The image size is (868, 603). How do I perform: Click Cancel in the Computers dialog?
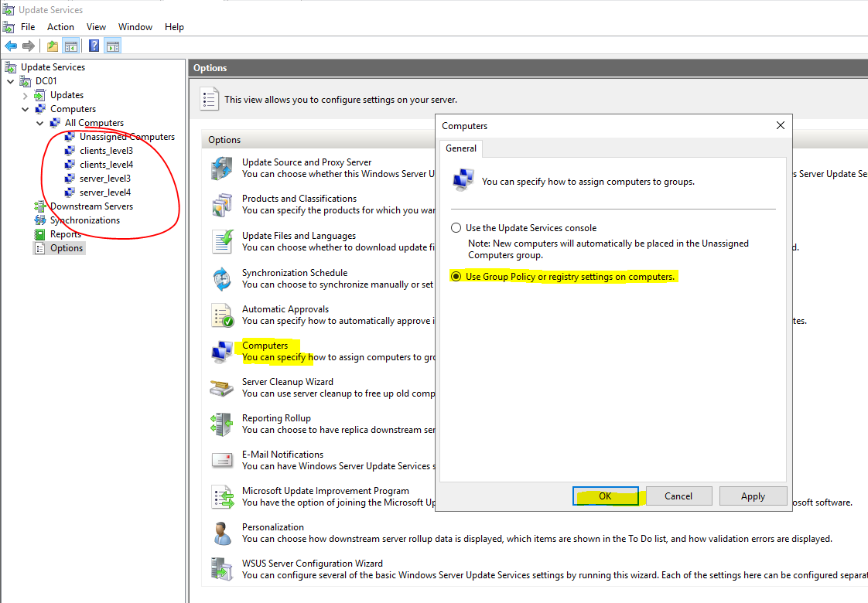[x=678, y=496]
